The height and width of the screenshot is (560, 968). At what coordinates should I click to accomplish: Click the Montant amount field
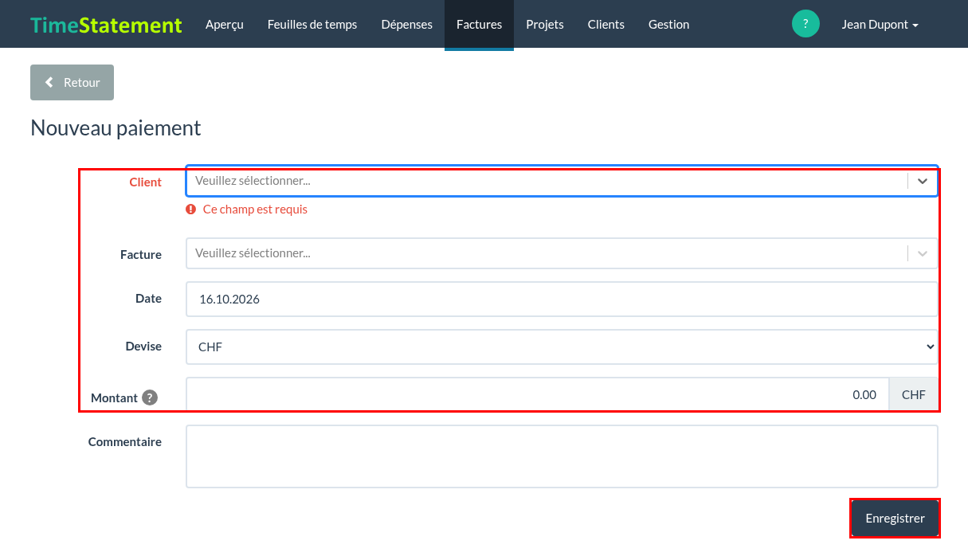[x=537, y=394]
